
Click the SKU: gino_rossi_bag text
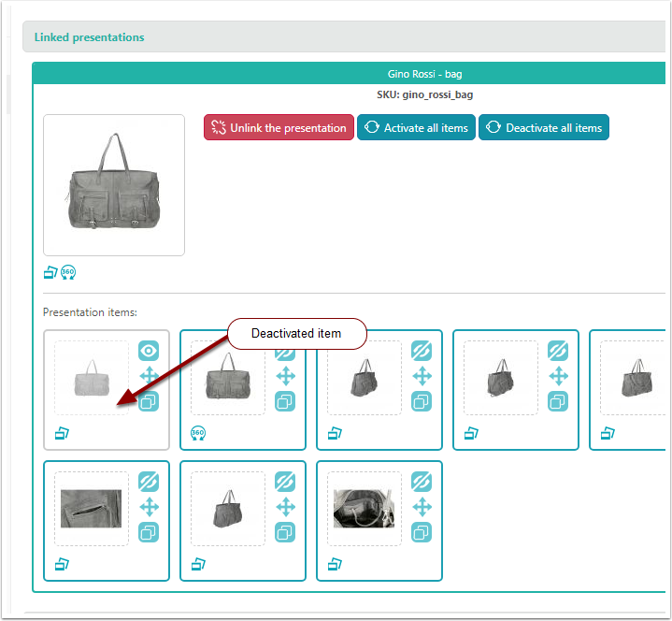[x=424, y=94]
